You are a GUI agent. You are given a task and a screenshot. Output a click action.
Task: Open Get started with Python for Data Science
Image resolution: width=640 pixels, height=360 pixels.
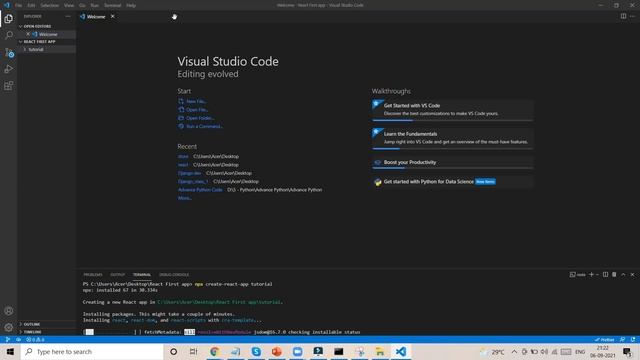452,182
